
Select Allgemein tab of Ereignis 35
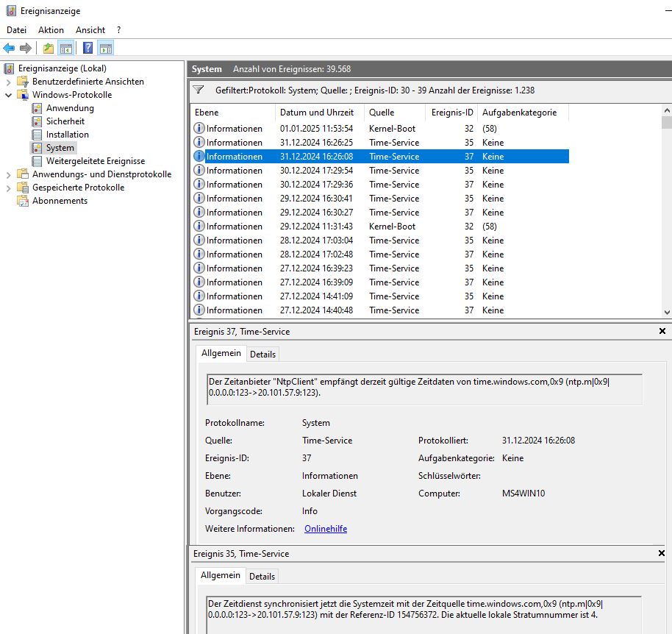tap(221, 575)
